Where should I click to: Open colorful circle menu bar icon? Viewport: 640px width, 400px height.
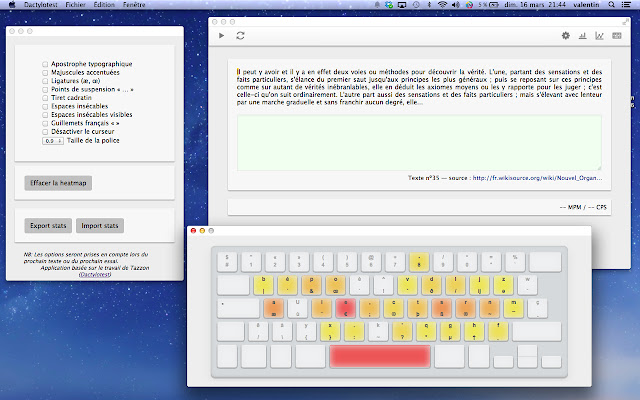click(x=469, y=4)
